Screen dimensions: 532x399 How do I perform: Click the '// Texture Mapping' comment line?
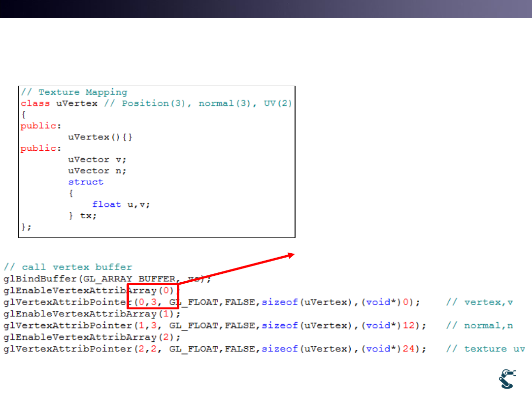[73, 92]
